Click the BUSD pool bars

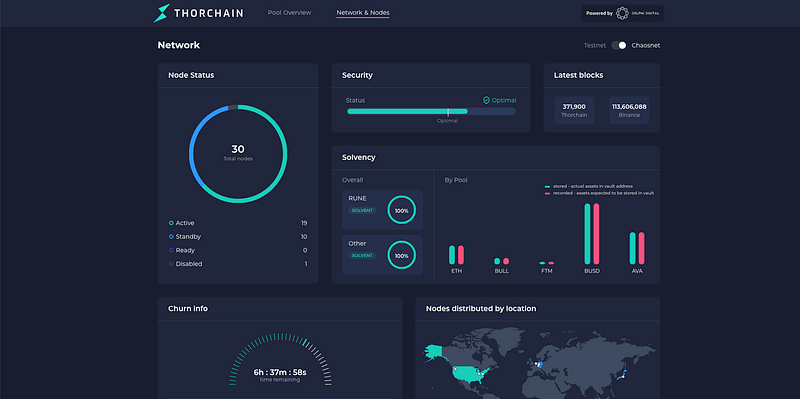point(592,234)
